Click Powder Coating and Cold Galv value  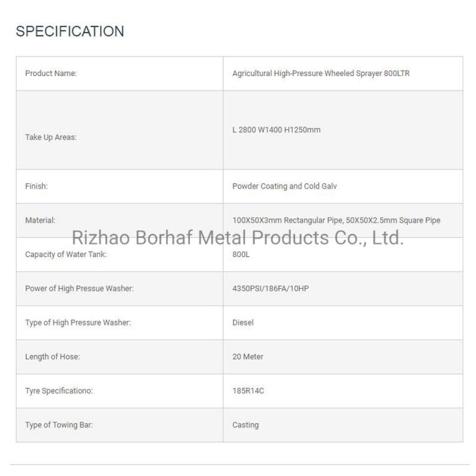pos(284,186)
